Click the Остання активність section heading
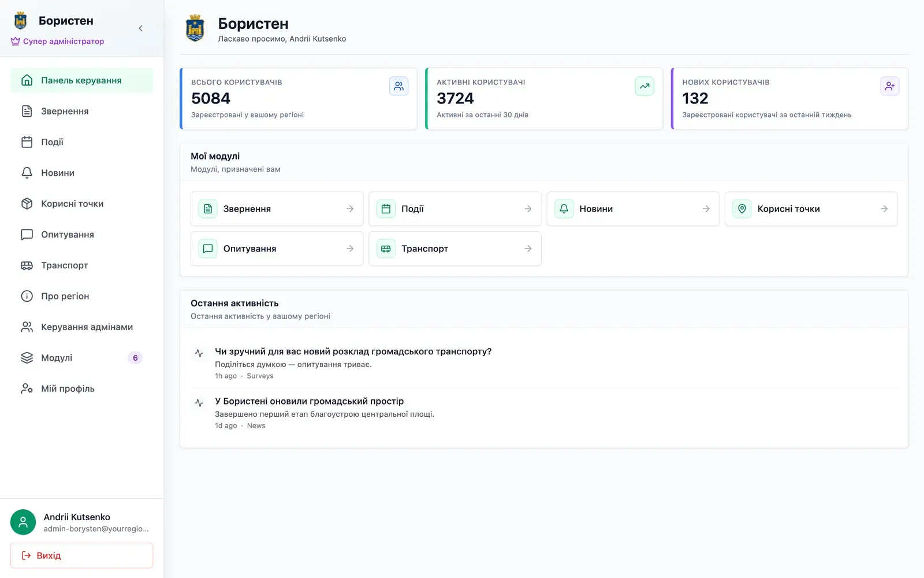Screen dimensions: 924x578 234,303
